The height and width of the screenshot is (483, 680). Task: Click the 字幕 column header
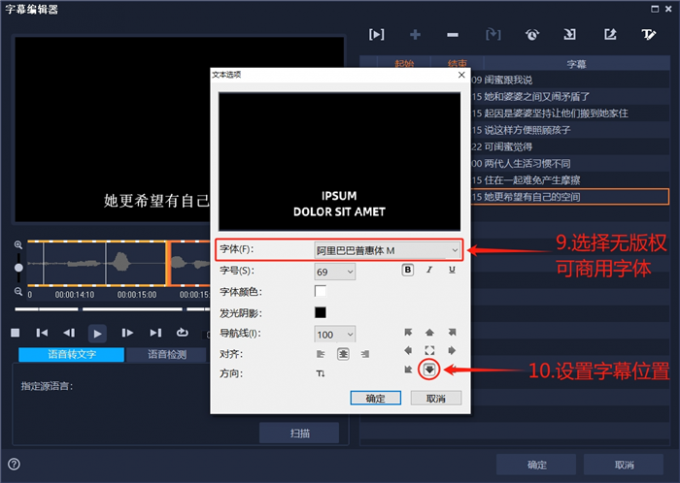(576, 64)
